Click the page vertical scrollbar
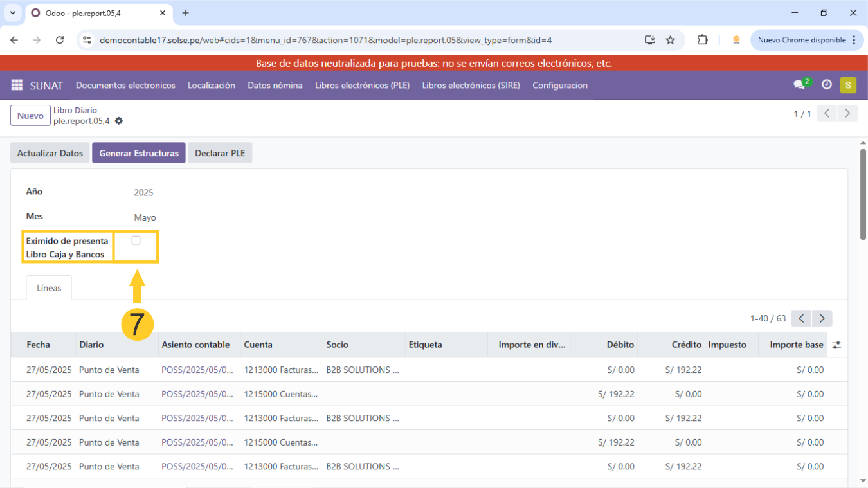The image size is (868, 488). 863,193
